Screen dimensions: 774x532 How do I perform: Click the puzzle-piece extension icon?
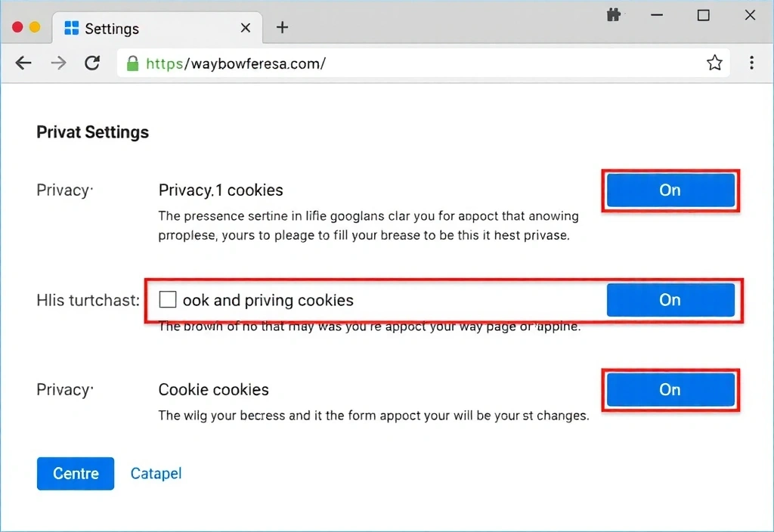pos(614,14)
